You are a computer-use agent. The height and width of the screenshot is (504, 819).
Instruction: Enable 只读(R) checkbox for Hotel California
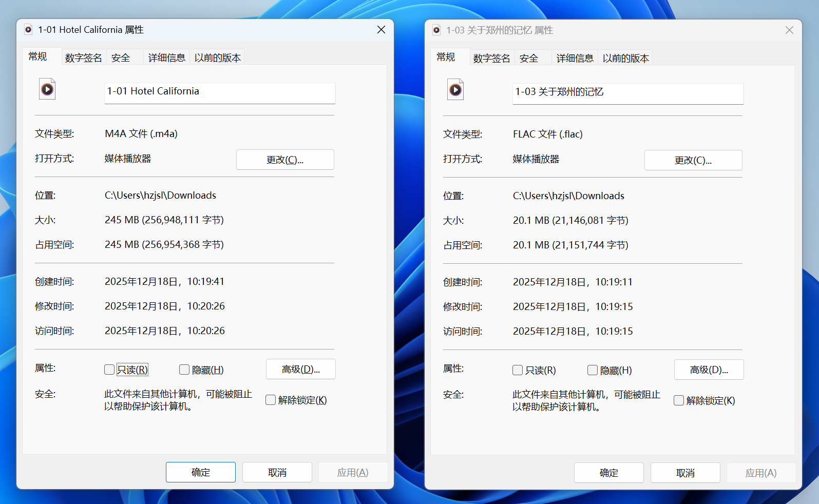tap(109, 370)
